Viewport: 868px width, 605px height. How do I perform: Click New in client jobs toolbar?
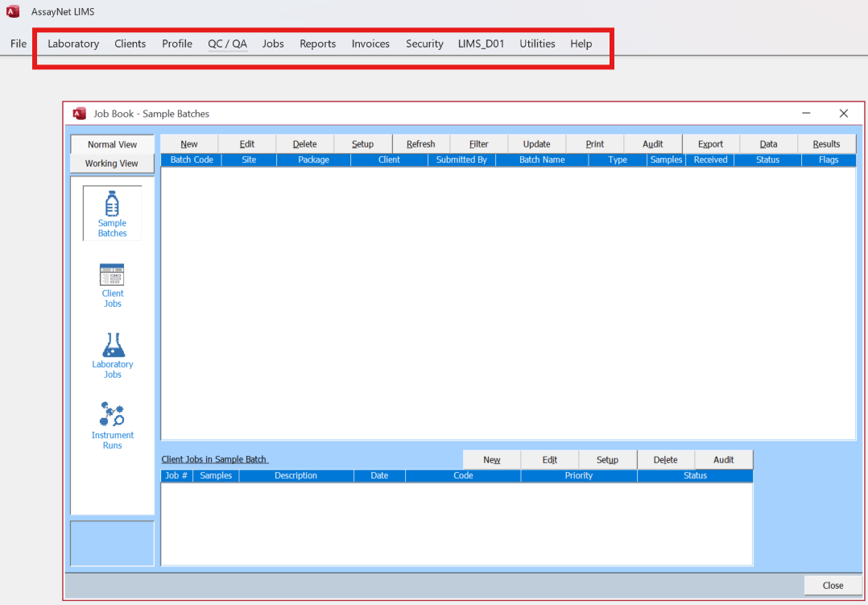(x=491, y=460)
